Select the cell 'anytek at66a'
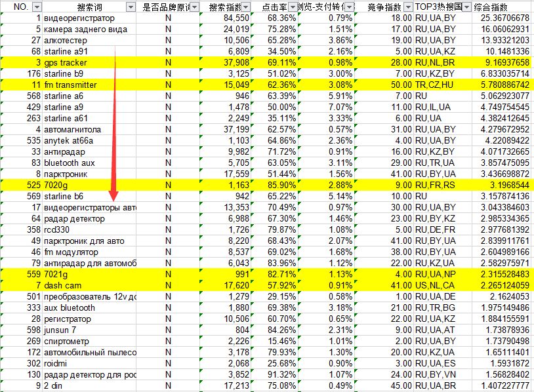 coord(89,141)
